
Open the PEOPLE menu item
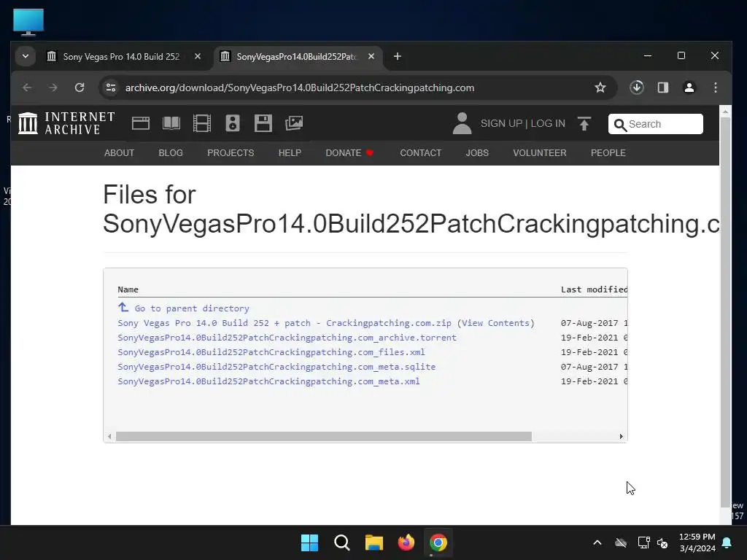point(608,153)
